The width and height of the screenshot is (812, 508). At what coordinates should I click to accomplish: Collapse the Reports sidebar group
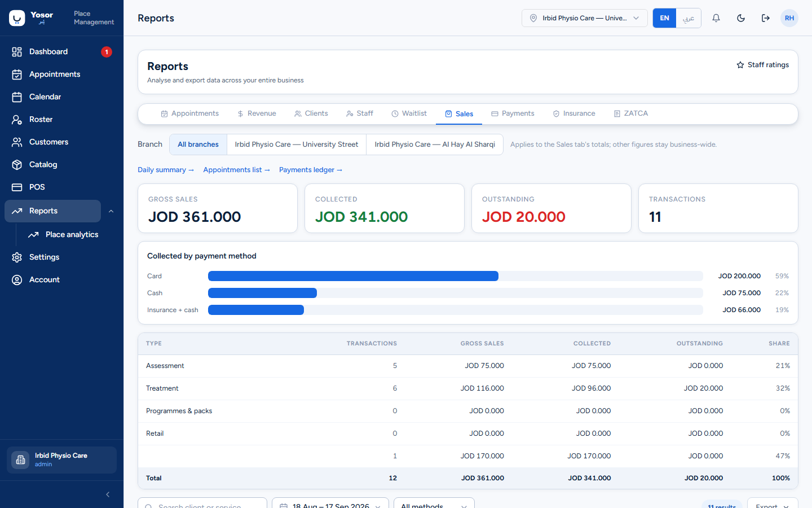point(111,211)
